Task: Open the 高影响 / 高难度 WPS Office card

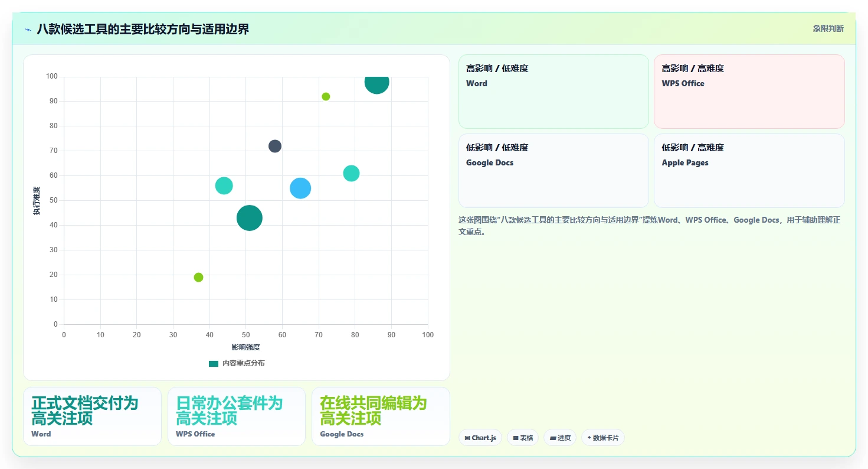Action: tap(749, 92)
